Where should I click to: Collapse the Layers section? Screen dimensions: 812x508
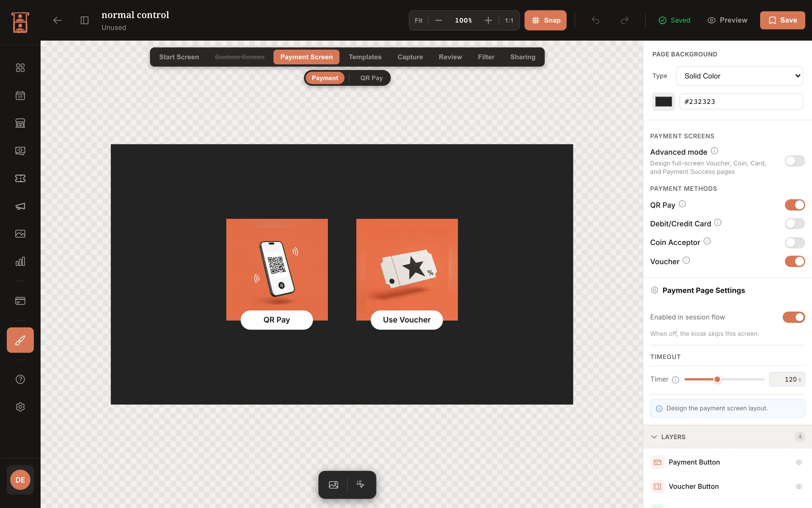(x=727, y=437)
